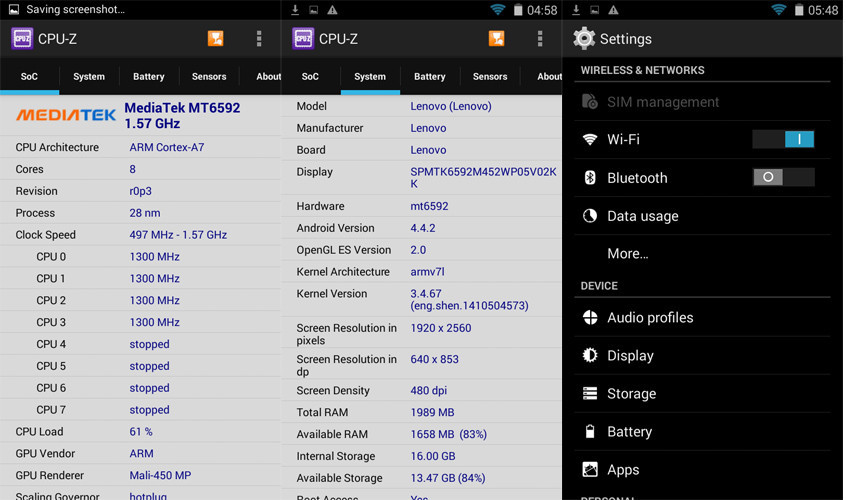Click the MediaTek logo on SoC screen
This screenshot has width=846, height=500.
click(x=66, y=115)
